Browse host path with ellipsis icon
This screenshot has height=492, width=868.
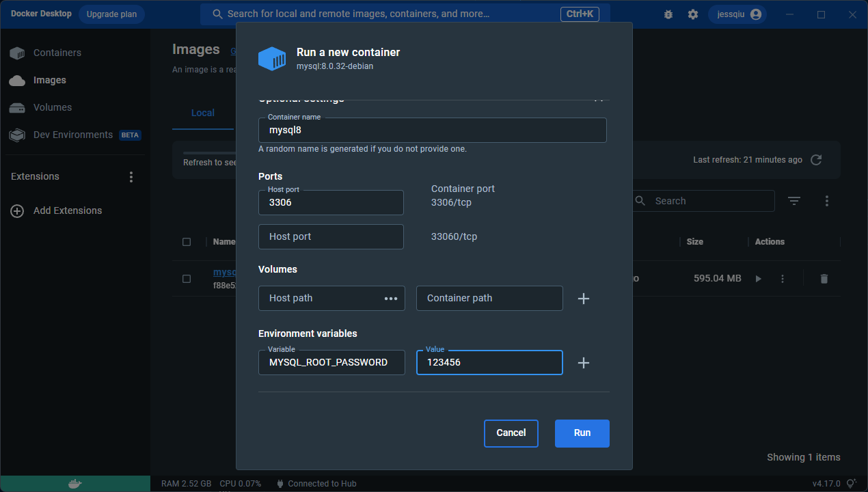coord(391,299)
